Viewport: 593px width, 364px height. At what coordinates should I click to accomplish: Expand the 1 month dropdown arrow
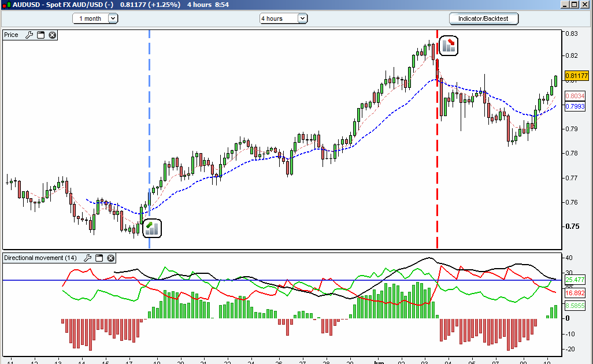(x=113, y=18)
